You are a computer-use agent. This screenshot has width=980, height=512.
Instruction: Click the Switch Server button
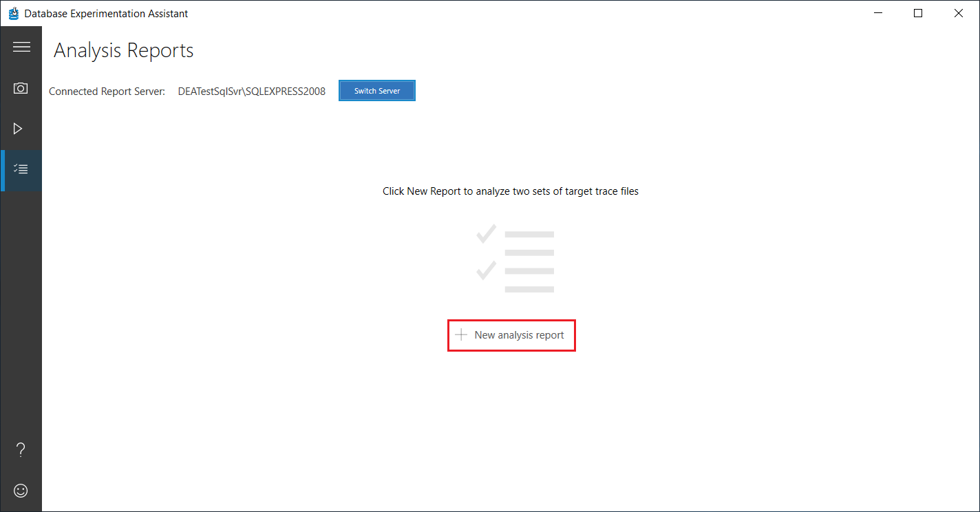pyautogui.click(x=377, y=91)
